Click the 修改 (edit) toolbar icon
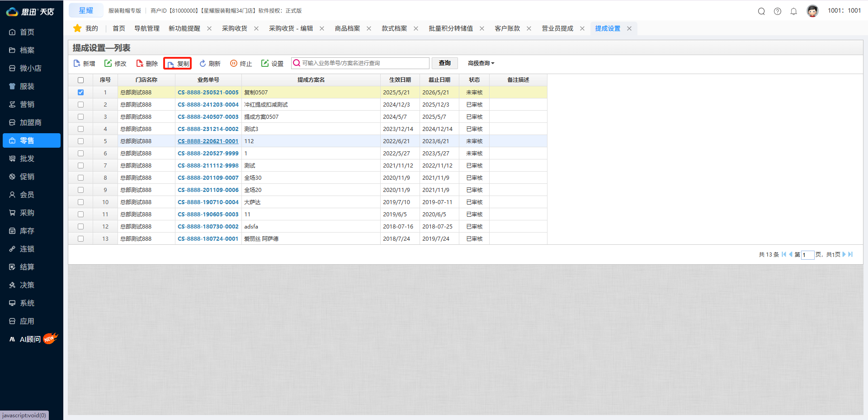The height and width of the screenshot is (420, 868). [x=108, y=64]
